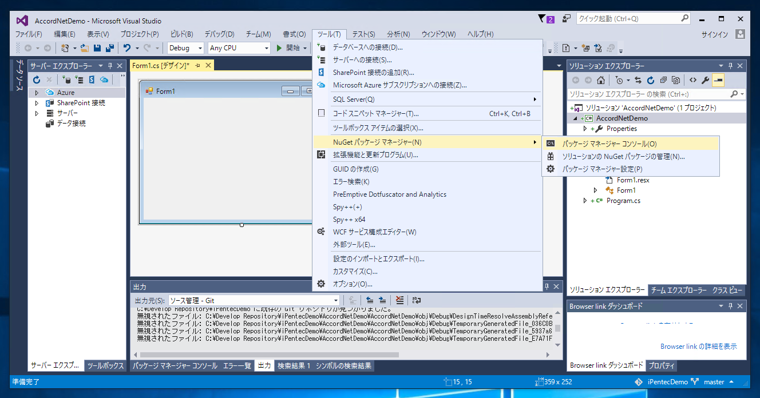760x398 pixels.
Task: Expand the Program.cs node
Action: point(585,201)
